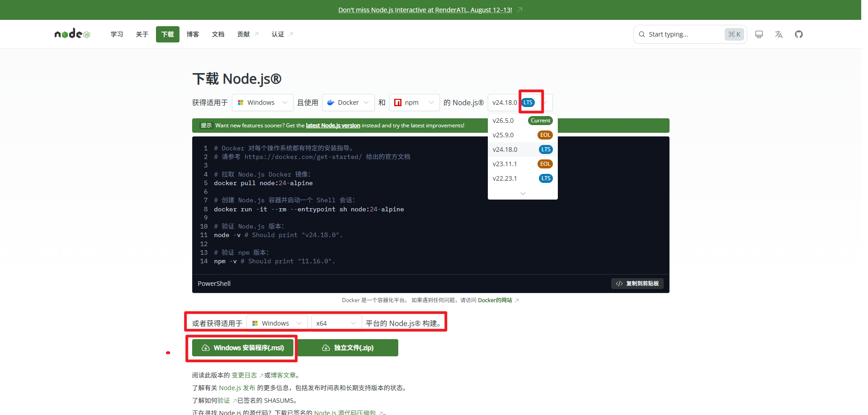Focus the Start typing search field
The height and width of the screenshot is (415, 868).
click(x=690, y=34)
